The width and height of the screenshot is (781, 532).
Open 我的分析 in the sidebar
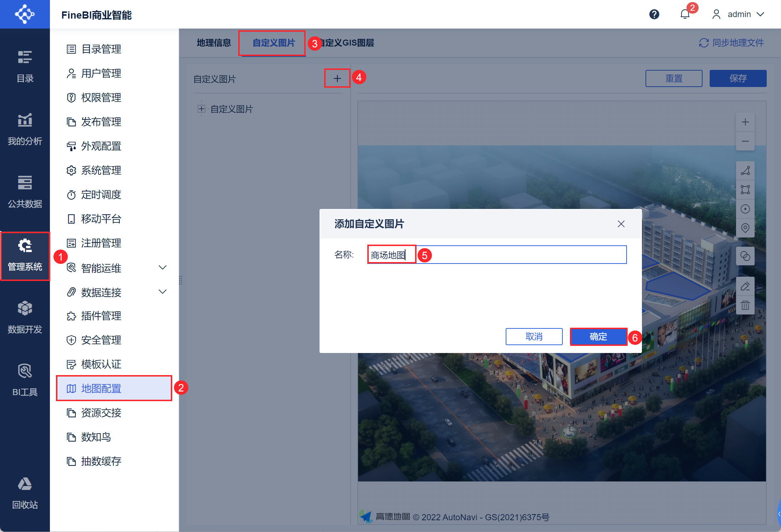coord(25,129)
